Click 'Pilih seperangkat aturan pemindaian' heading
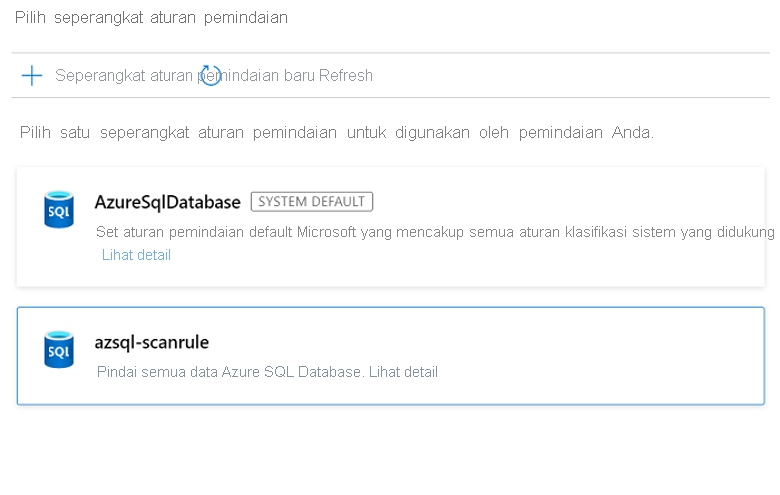 point(151,18)
